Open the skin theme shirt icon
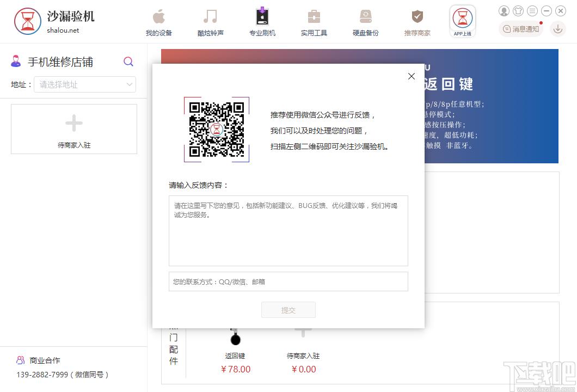Viewport: 577px width, 392px height. [x=518, y=11]
